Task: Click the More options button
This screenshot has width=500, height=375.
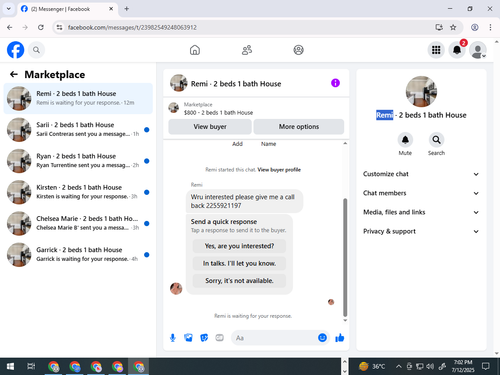Action: [299, 127]
